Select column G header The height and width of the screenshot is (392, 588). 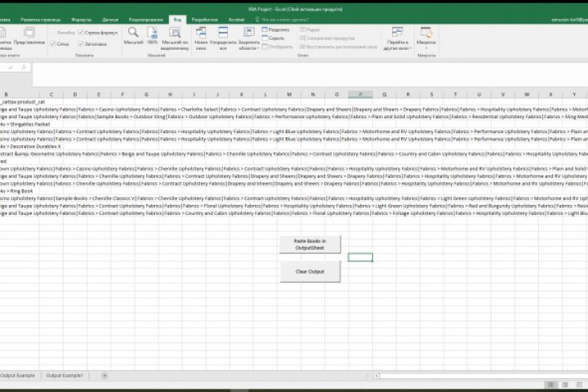pos(146,95)
